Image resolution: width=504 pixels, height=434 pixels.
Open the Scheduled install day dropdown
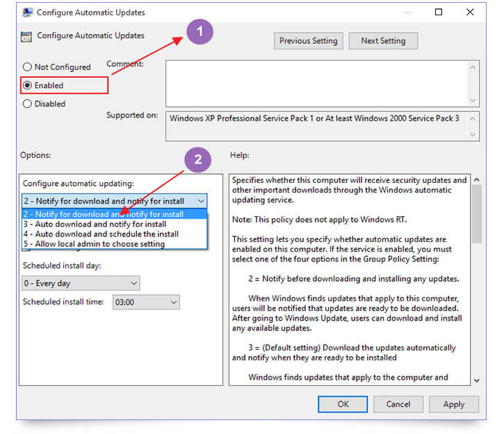click(x=81, y=283)
